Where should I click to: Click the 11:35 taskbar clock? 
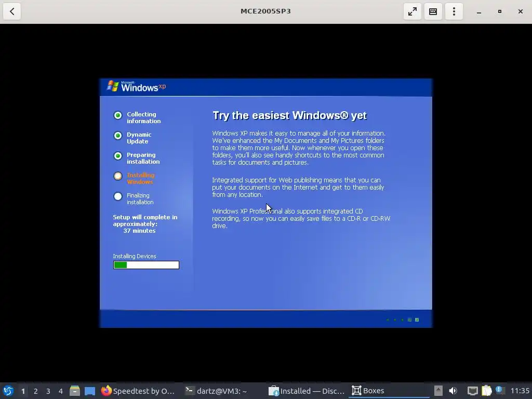point(520,391)
